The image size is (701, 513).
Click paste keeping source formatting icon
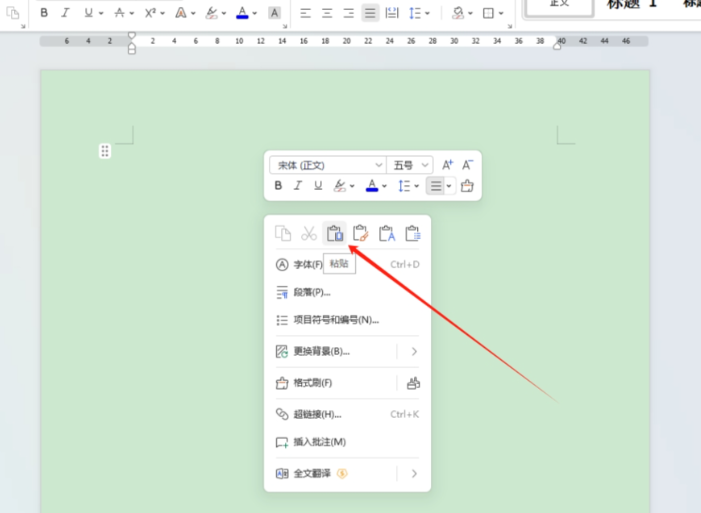[x=361, y=234]
